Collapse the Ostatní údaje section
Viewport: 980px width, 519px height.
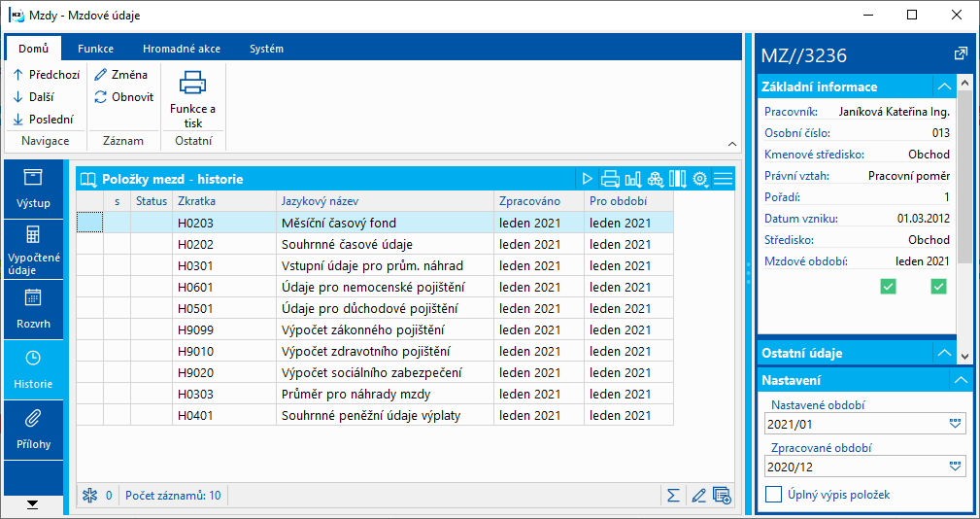click(x=944, y=354)
